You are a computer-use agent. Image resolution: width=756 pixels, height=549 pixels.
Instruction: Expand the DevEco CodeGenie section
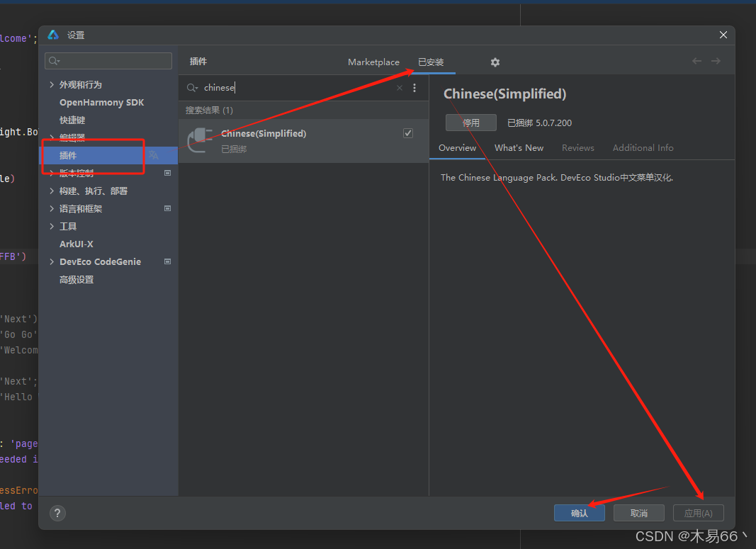point(52,261)
